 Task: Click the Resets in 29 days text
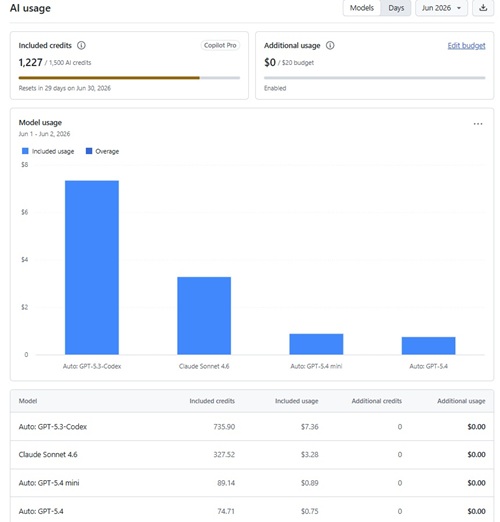point(65,88)
